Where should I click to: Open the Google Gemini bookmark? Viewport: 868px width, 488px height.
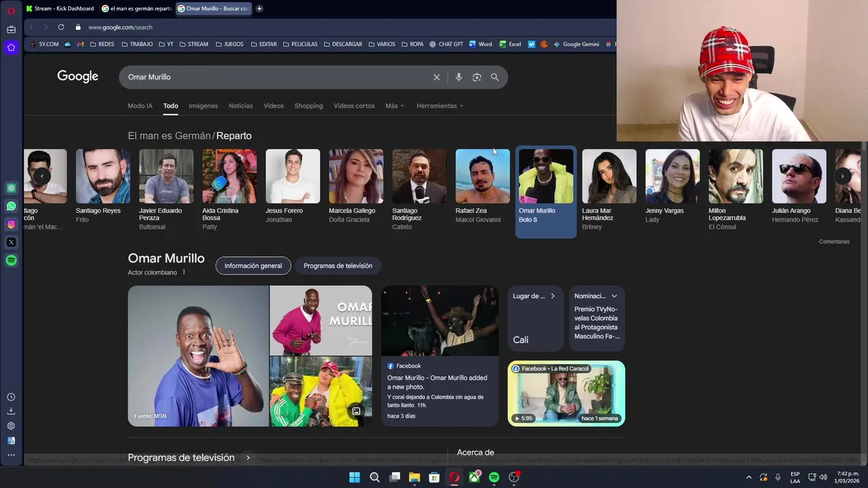576,44
